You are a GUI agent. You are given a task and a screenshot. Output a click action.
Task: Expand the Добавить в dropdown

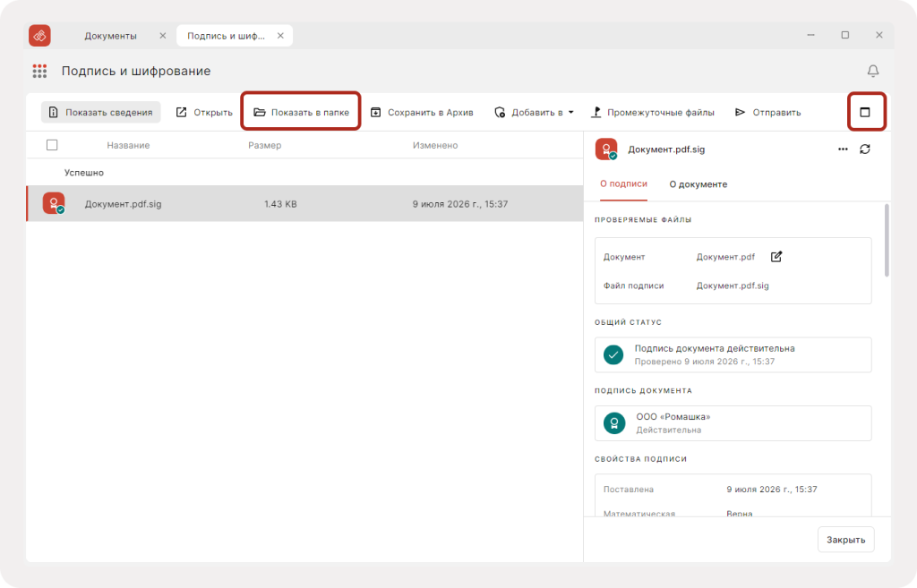534,112
